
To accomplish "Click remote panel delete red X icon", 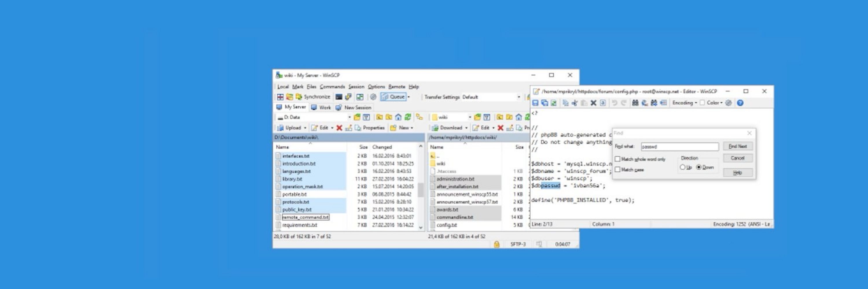I will tap(500, 128).
